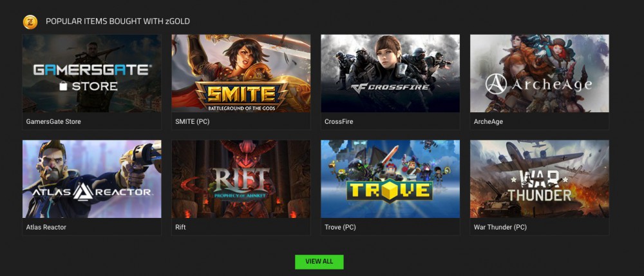Open the Trove game artwork
This screenshot has height=276, width=644.
pyautogui.click(x=390, y=179)
